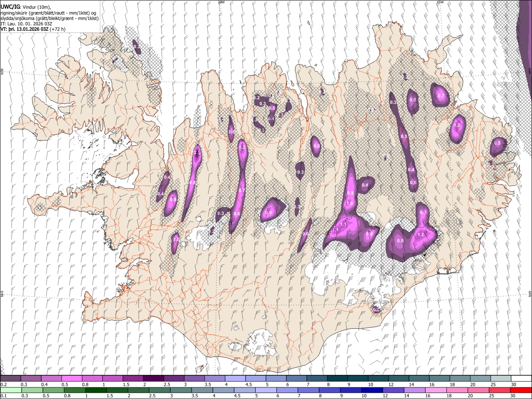Click the bright pink snow swatch between 0.5 and 0.8
The image size is (532, 399).
click(x=72, y=378)
